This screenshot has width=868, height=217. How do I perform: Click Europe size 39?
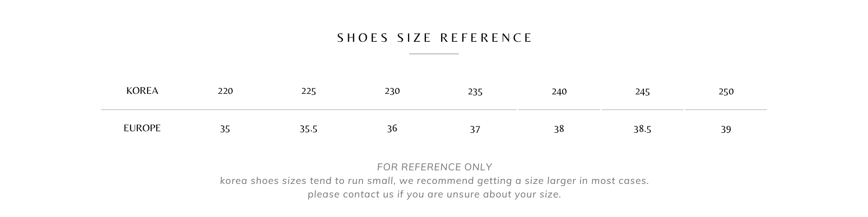click(x=726, y=130)
